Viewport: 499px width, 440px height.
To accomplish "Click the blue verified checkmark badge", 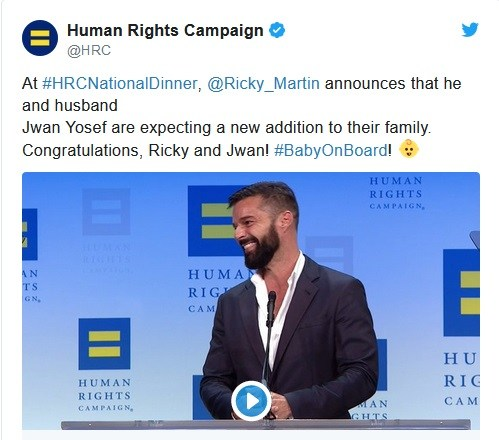I will (277, 30).
